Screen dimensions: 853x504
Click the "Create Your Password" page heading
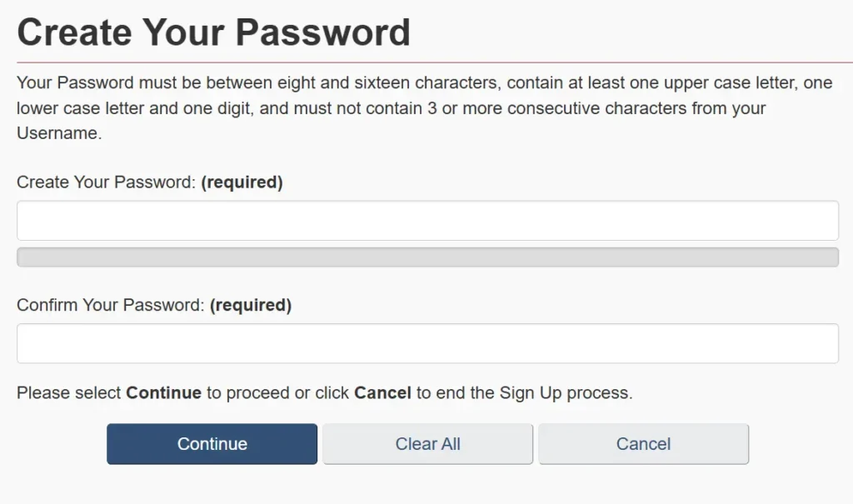(213, 32)
